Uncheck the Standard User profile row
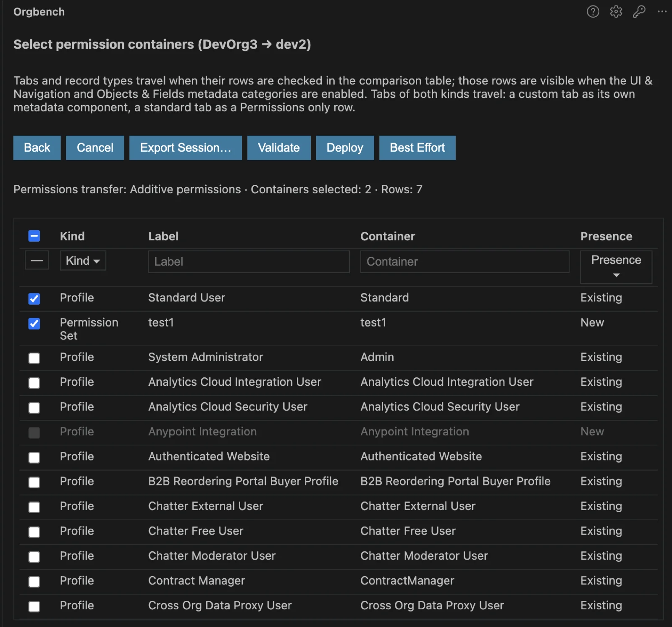This screenshot has width=672, height=627. [x=34, y=299]
